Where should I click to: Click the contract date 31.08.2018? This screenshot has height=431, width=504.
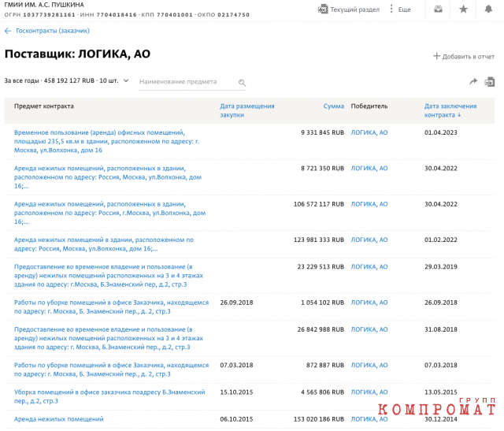click(441, 329)
